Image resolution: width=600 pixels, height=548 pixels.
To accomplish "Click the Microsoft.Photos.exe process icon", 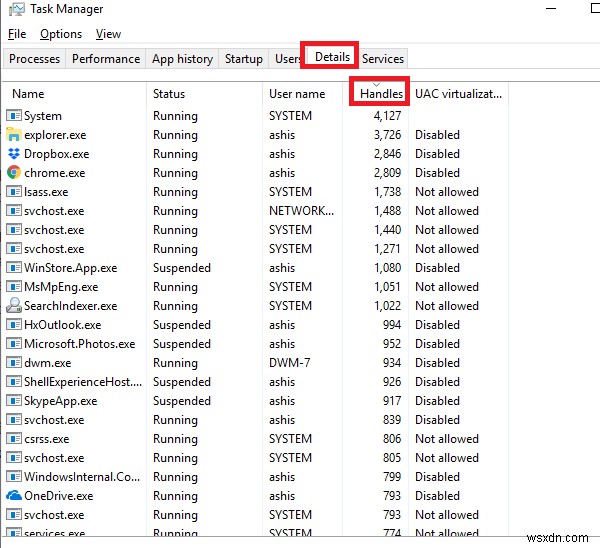I will (x=14, y=344).
